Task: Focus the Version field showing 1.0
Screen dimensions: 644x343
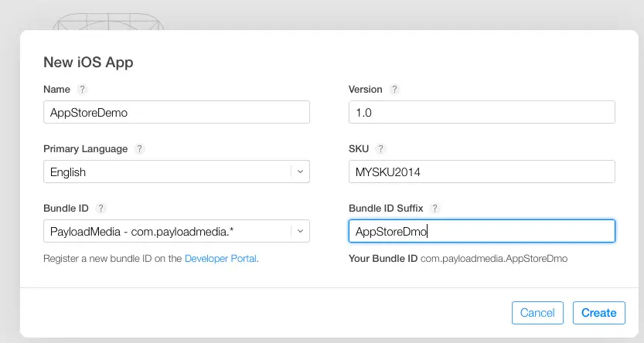Action: (x=482, y=112)
